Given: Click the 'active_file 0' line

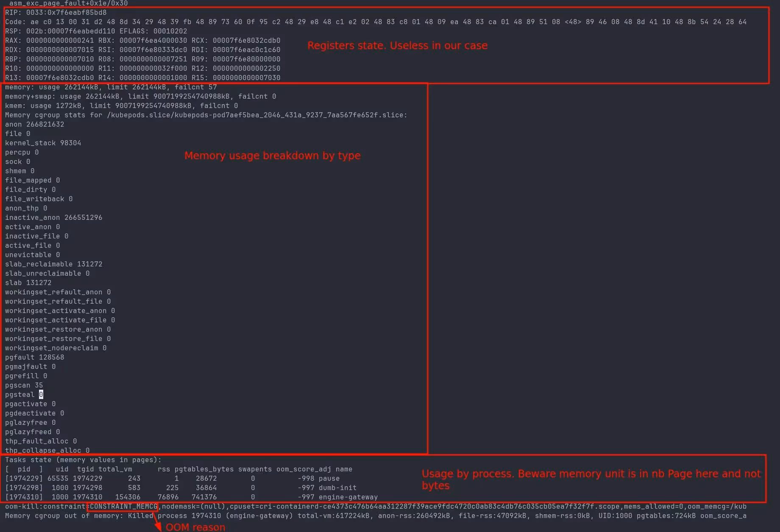Looking at the screenshot, I should 33,246.
